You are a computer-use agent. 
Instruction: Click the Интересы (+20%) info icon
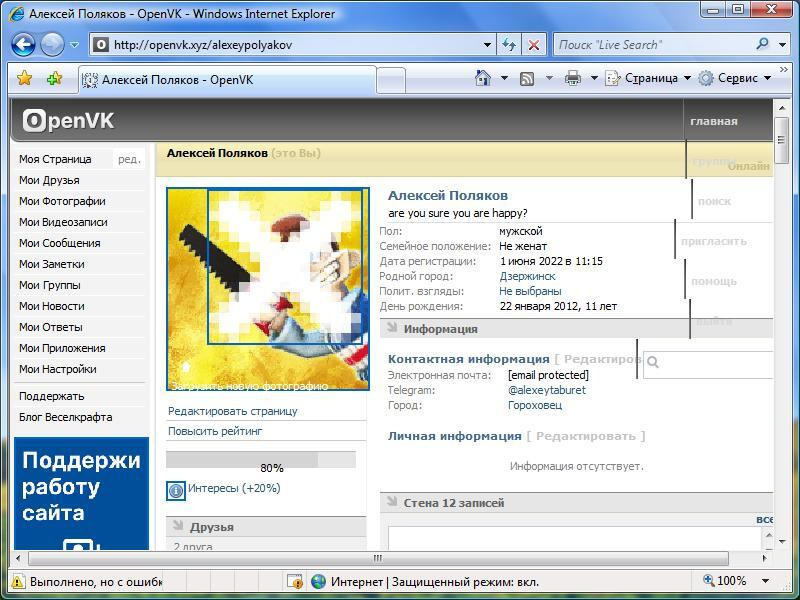[176, 490]
